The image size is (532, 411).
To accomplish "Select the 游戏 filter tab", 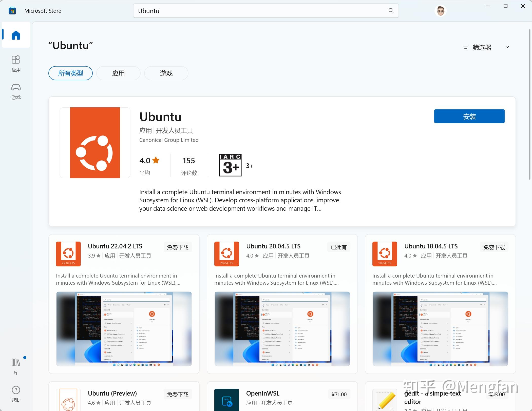I will point(166,73).
